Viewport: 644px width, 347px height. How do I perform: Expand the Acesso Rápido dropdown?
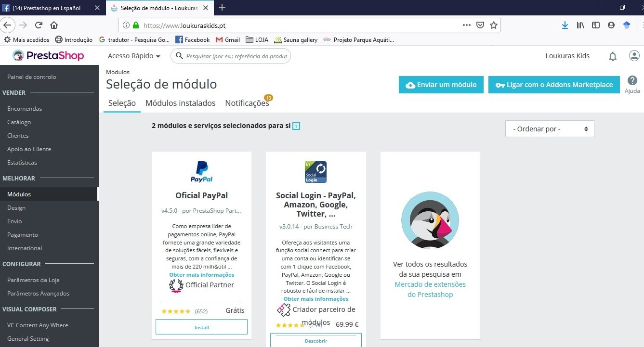click(x=134, y=56)
